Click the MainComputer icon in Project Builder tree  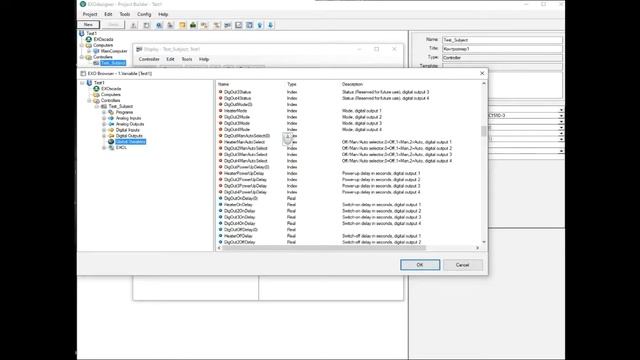click(x=96, y=51)
